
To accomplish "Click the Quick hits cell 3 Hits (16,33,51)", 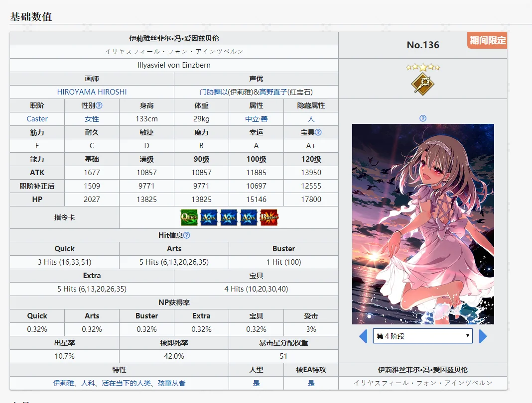I will [x=64, y=262].
